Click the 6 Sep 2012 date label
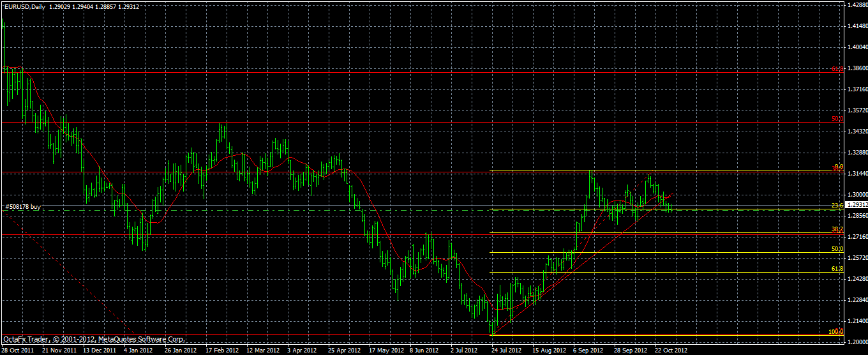The width and height of the screenshot is (868, 355). (589, 351)
